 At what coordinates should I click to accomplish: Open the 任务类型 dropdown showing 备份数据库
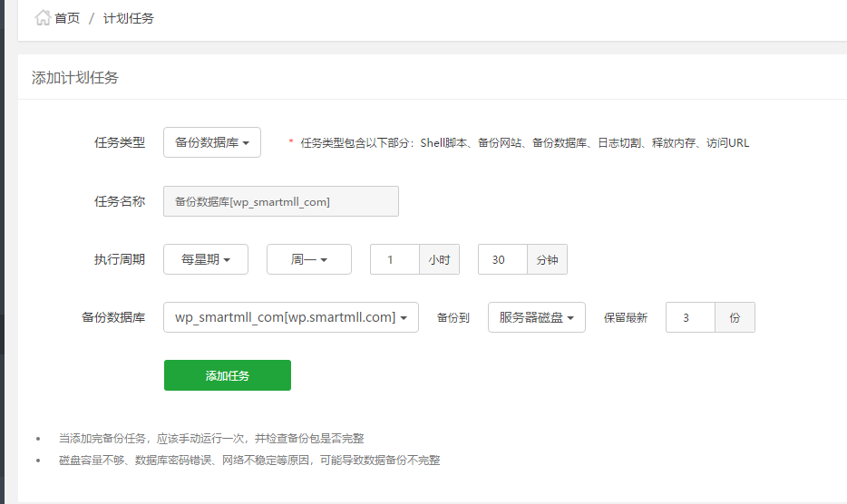click(x=212, y=142)
